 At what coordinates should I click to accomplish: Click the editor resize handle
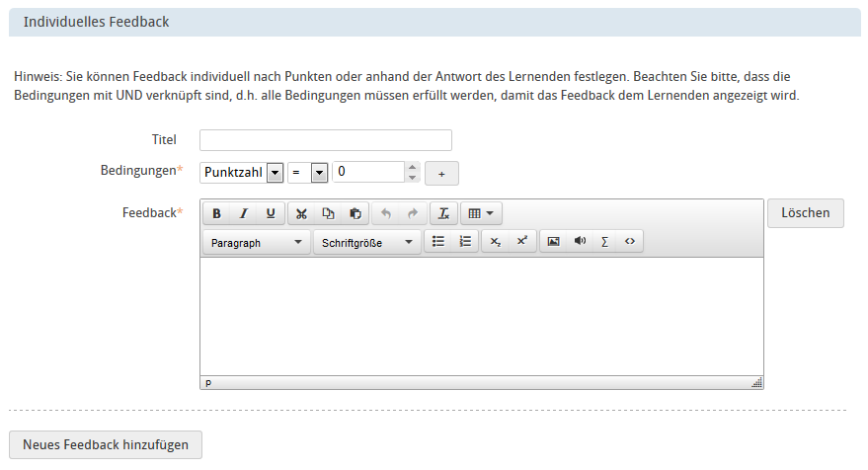756,382
